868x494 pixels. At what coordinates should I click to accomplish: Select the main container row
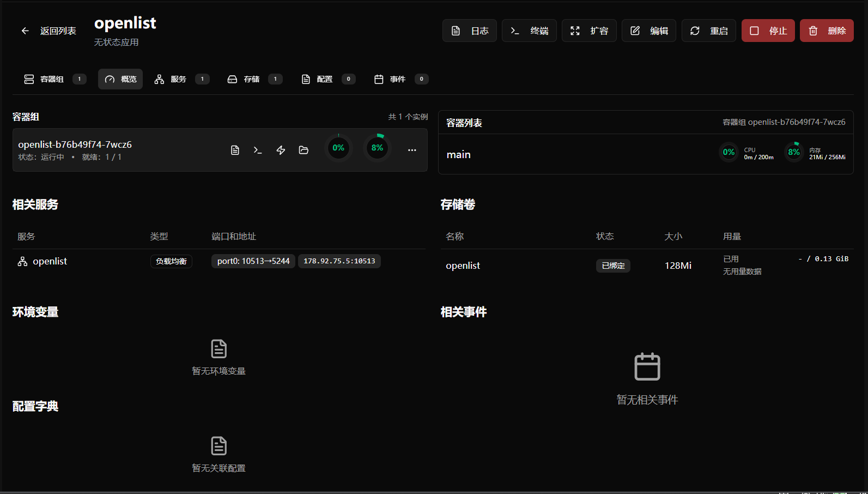tap(646, 154)
